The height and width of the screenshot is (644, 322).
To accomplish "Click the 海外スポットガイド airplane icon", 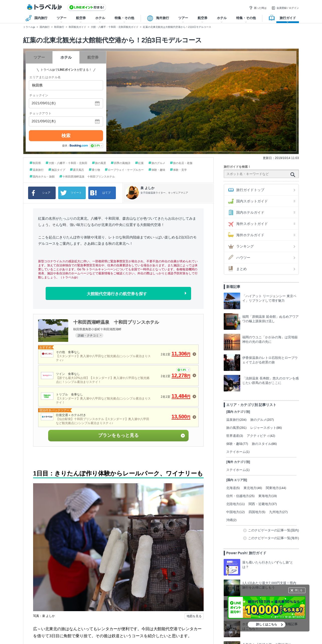I will 231,224.
